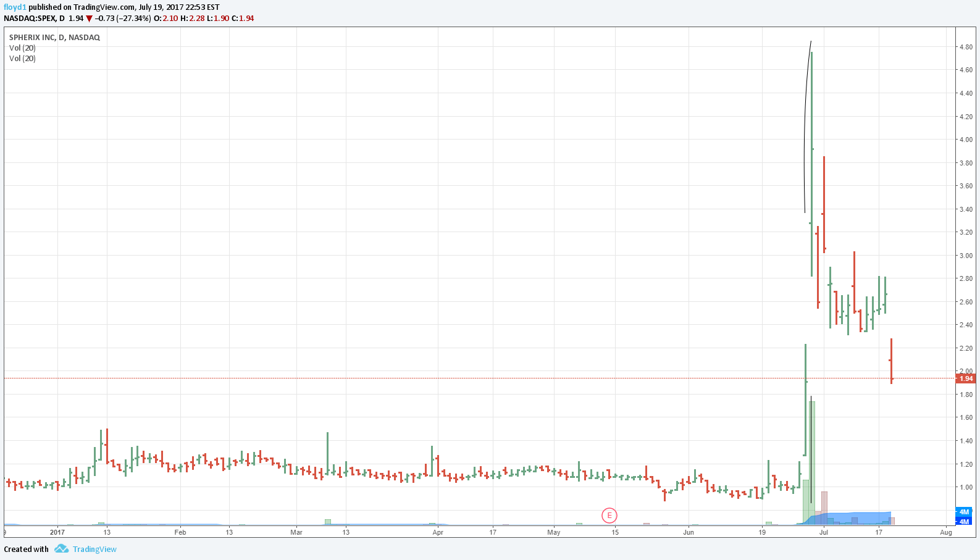The height and width of the screenshot is (560, 980).
Task: Click the 19 date label on the time axis
Action: 762,532
